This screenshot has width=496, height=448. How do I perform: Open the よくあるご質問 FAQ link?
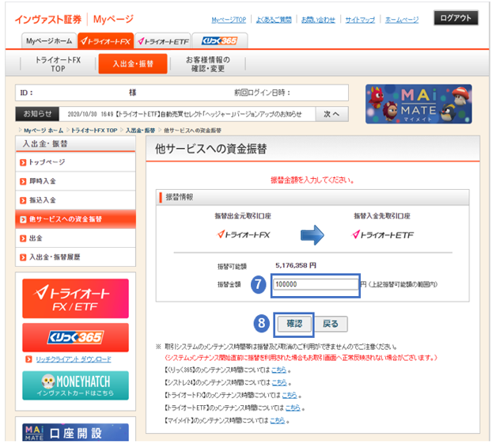[274, 20]
